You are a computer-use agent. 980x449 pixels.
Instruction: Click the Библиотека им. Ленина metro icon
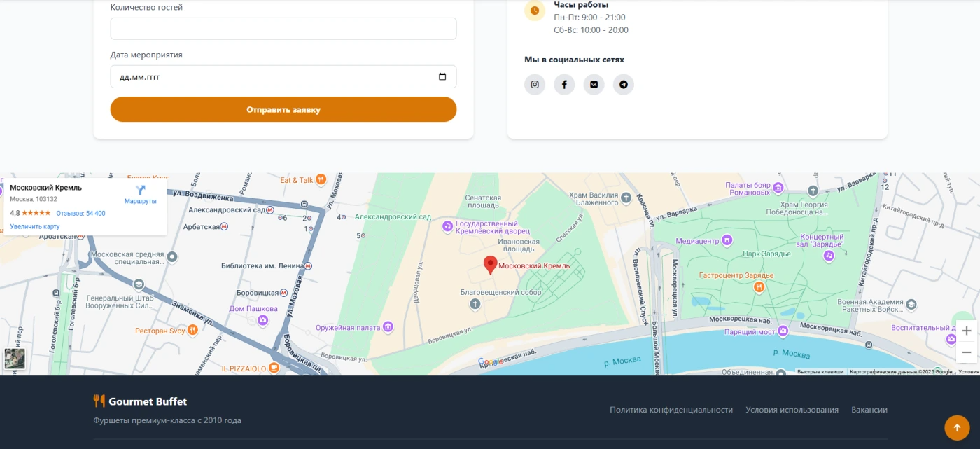[x=309, y=266]
